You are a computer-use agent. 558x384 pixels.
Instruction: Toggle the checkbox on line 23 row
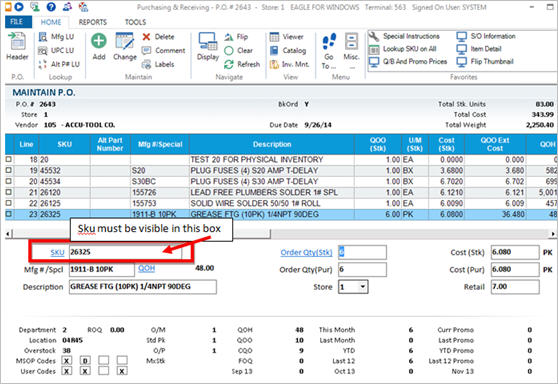click(9, 214)
